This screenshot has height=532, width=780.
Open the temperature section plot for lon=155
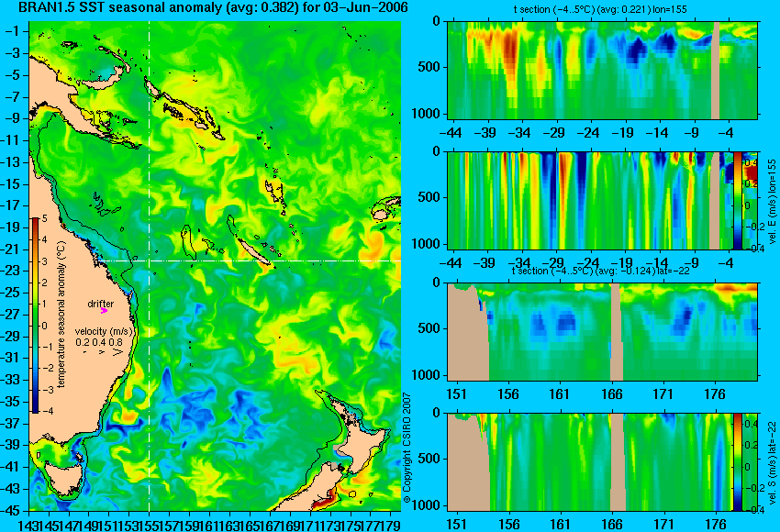(x=602, y=70)
